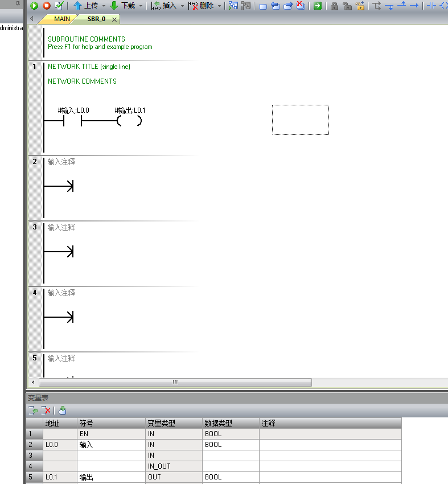Click the 符号 cell containing 输出
448x484 pixels.
pos(111,477)
